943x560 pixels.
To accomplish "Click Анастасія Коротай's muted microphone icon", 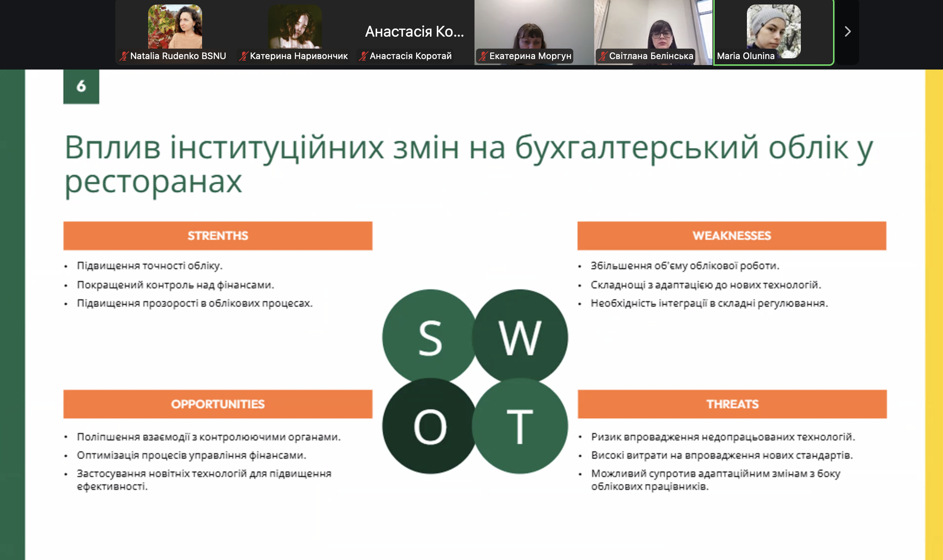I will 363,56.
